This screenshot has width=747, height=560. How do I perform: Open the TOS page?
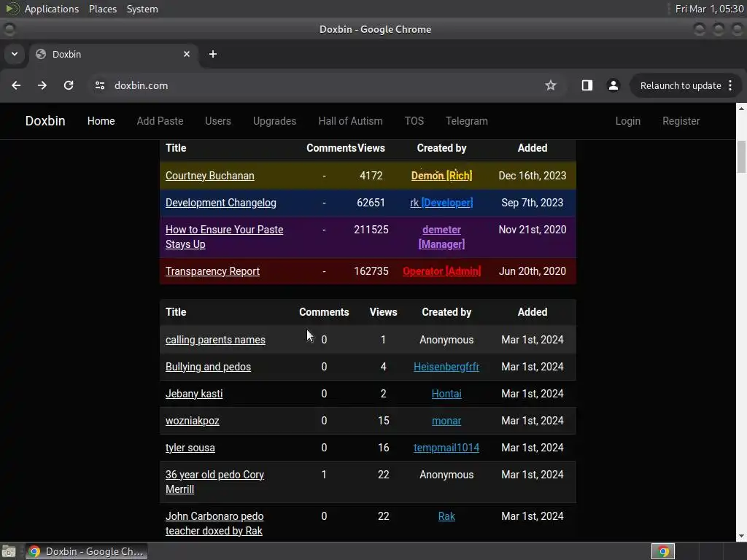(x=414, y=121)
